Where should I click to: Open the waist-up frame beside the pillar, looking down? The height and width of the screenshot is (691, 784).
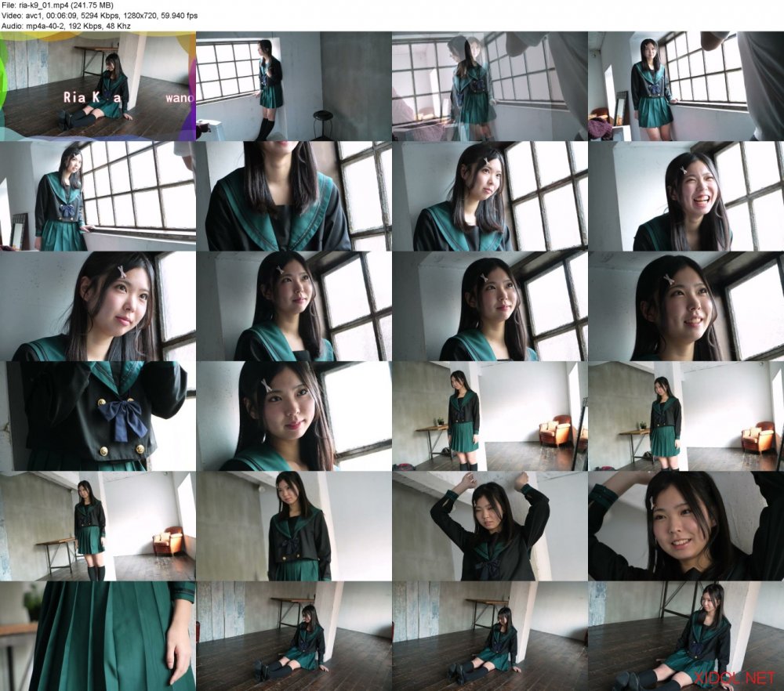[x=294, y=526]
